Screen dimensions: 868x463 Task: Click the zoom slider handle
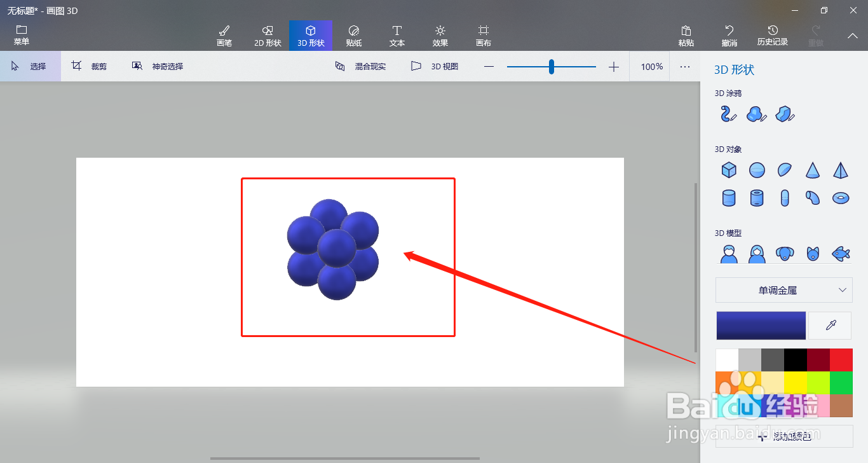[x=552, y=66]
